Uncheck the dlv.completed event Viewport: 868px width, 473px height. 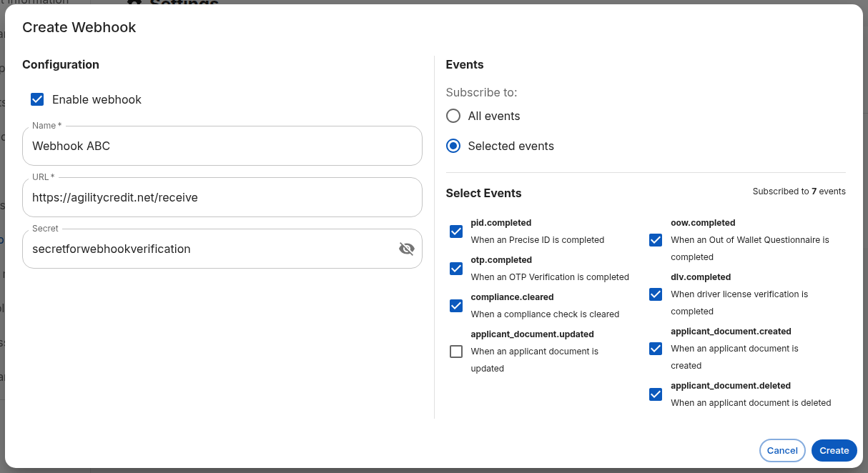pos(656,294)
